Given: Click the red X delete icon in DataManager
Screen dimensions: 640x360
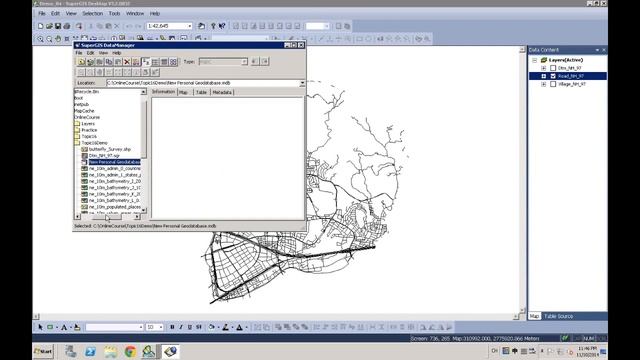Looking at the screenshot, I should click(127, 62).
